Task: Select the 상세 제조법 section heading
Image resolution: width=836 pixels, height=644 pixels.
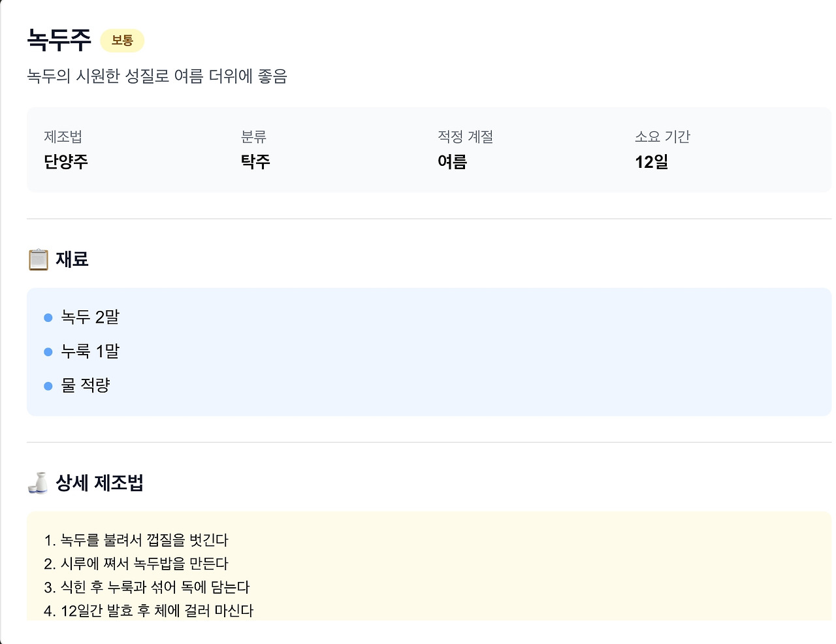Action: (x=99, y=483)
